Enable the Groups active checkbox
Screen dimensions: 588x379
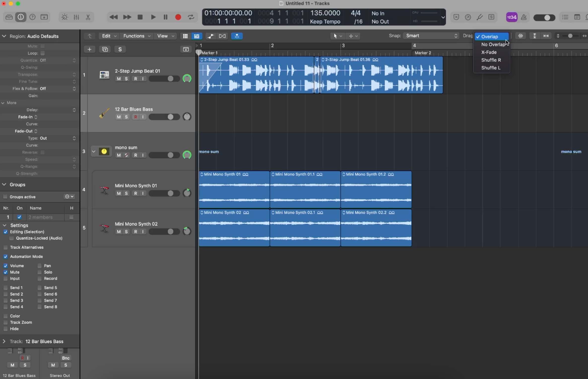tap(5, 197)
